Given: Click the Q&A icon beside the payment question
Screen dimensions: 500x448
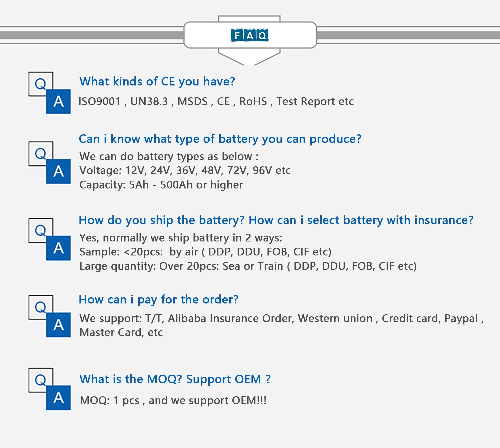Looking at the screenshot, I should [x=50, y=316].
